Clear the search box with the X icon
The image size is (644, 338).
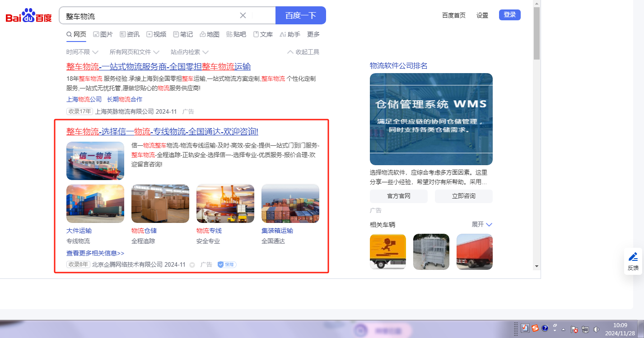pos(243,15)
